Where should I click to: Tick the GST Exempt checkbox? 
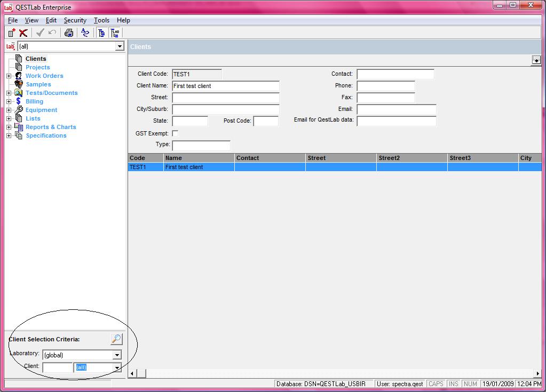pos(175,133)
